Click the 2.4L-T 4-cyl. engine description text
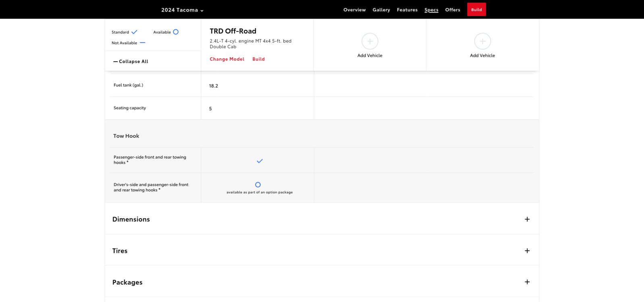 point(251,44)
